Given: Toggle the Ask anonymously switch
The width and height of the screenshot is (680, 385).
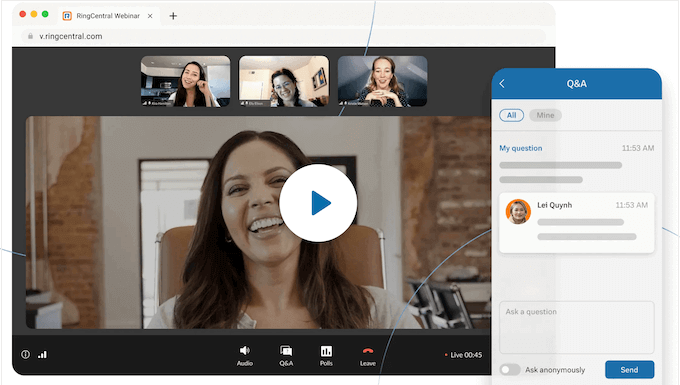Looking at the screenshot, I should [510, 370].
